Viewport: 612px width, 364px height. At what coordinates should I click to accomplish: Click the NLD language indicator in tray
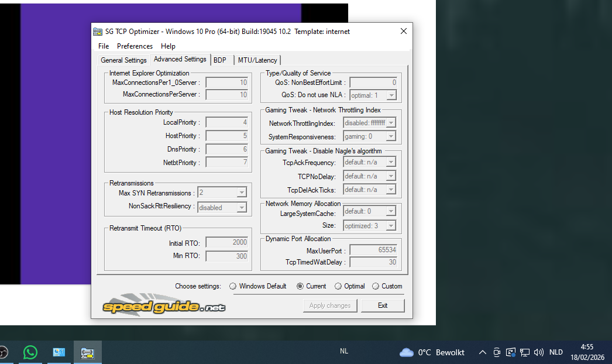556,352
